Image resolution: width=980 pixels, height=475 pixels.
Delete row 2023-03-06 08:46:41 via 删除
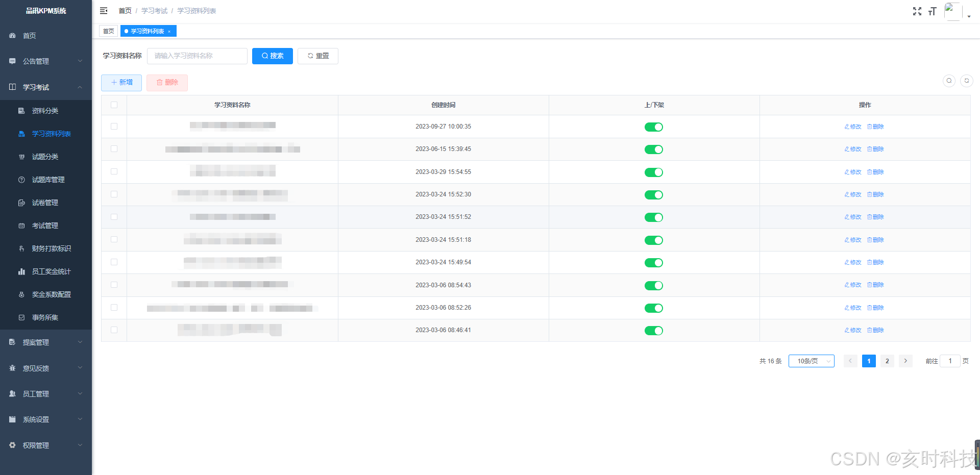875,330
